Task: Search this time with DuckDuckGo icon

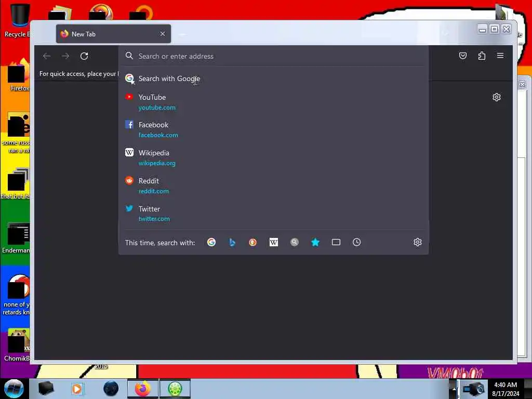Action: coord(253,242)
